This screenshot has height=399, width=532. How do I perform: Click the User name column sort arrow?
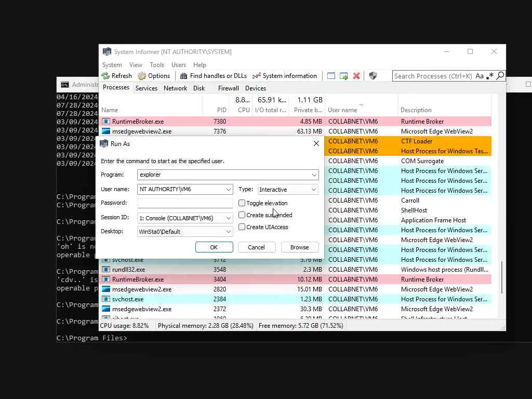click(361, 104)
